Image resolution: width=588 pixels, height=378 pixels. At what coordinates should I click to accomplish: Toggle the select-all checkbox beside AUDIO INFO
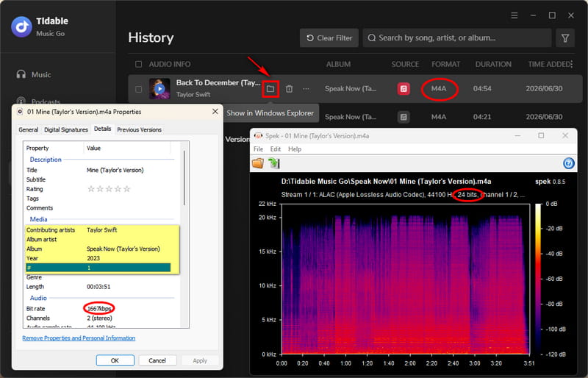pos(138,64)
